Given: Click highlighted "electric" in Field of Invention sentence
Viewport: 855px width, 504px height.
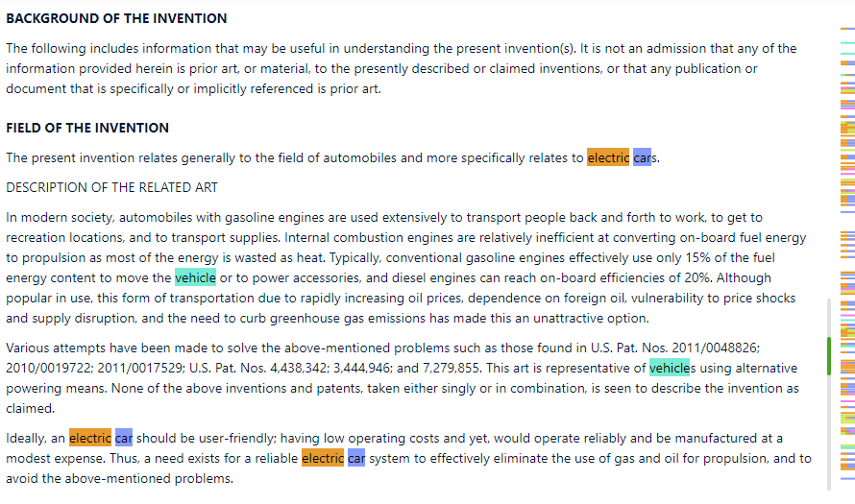Looking at the screenshot, I should pyautogui.click(x=608, y=157).
